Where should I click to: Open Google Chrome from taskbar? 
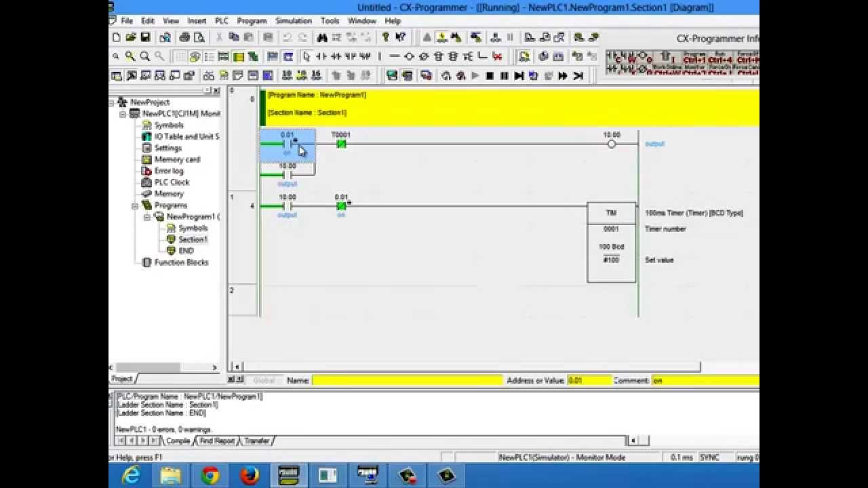click(x=210, y=475)
